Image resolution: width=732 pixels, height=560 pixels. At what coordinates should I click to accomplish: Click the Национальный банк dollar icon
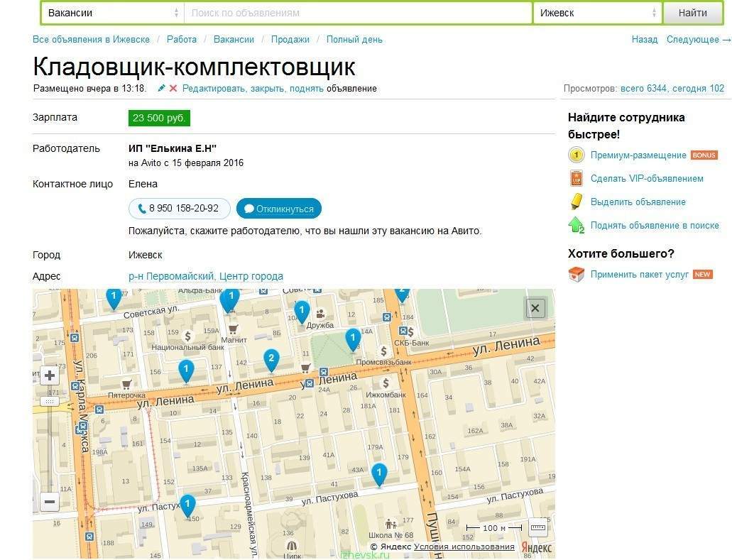tap(187, 336)
